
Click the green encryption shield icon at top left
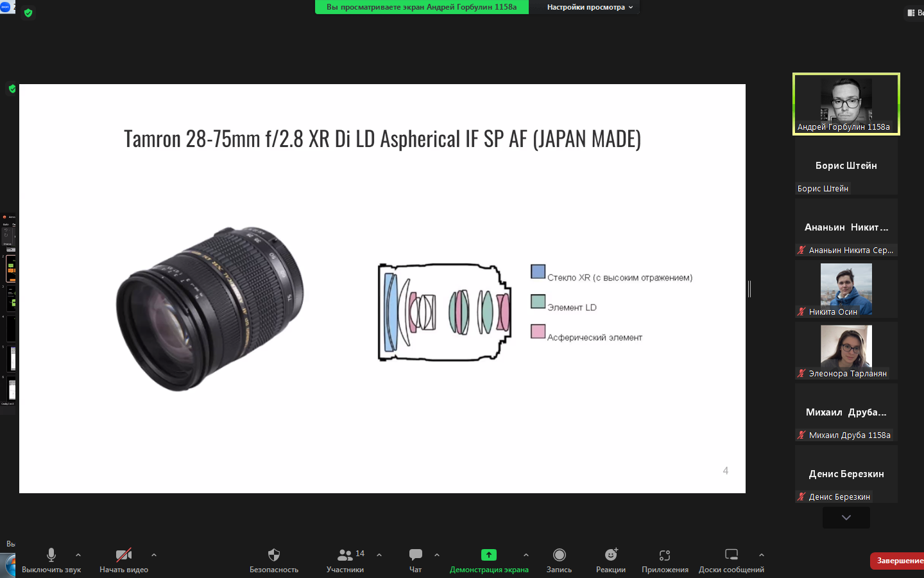[28, 13]
